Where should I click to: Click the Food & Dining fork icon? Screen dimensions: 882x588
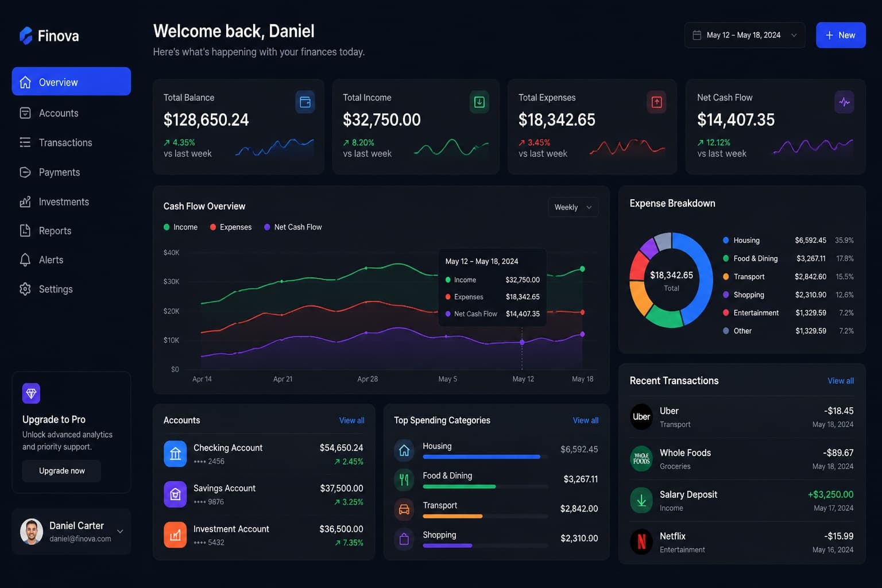point(404,479)
